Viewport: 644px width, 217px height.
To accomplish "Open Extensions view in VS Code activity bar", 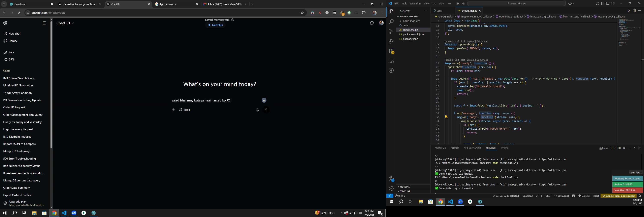I will click(x=391, y=51).
